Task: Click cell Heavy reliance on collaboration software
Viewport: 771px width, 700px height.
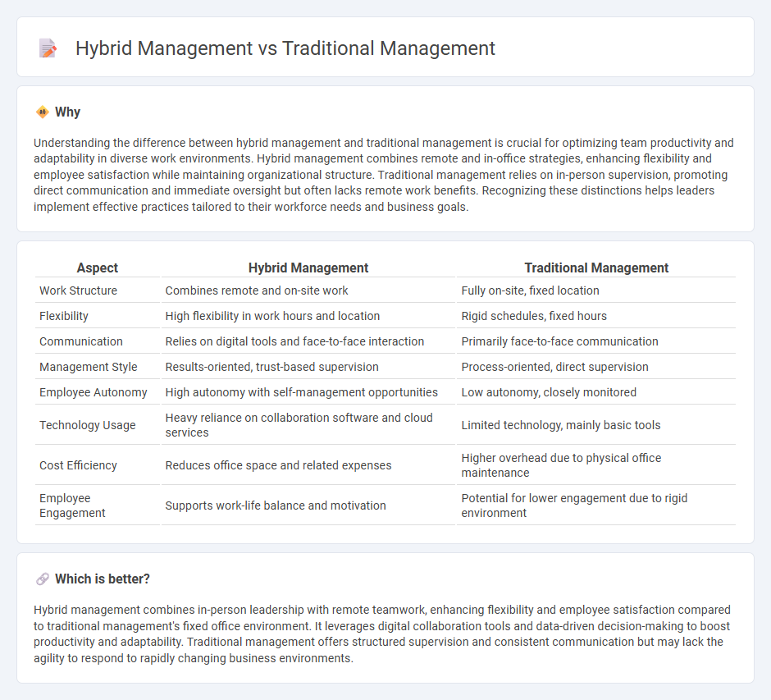Action: point(308,425)
